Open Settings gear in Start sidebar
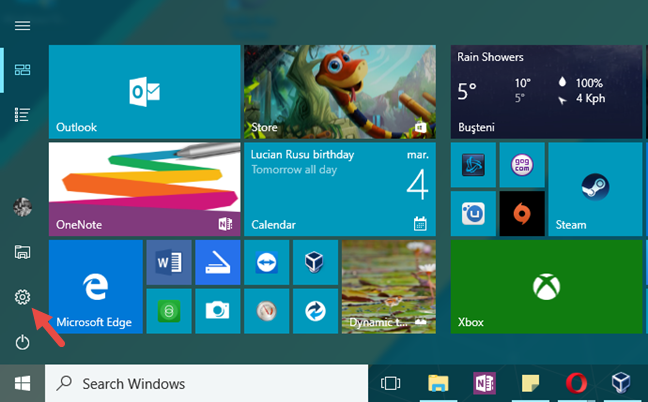The height and width of the screenshot is (402, 648). (22, 297)
